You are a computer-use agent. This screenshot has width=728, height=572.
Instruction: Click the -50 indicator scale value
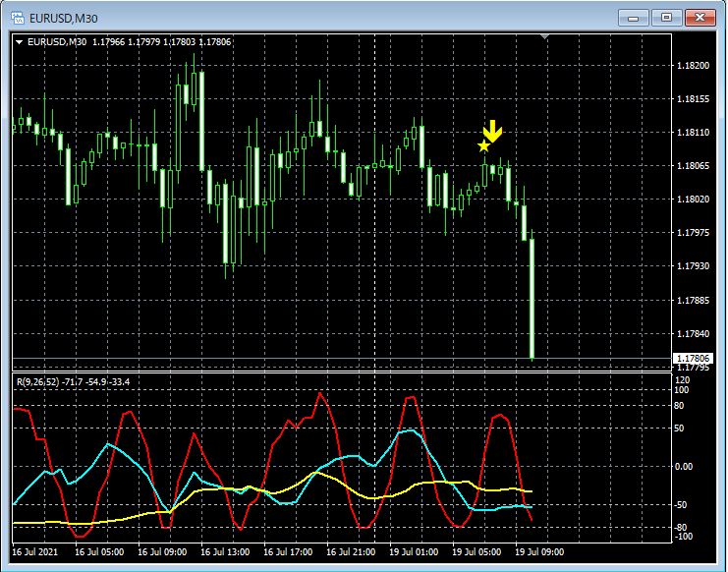(x=680, y=505)
